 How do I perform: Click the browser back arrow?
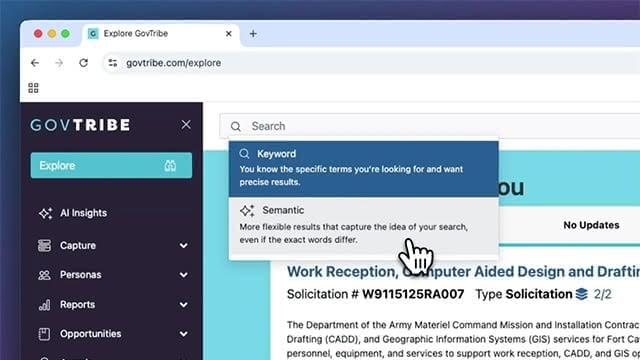[x=35, y=63]
